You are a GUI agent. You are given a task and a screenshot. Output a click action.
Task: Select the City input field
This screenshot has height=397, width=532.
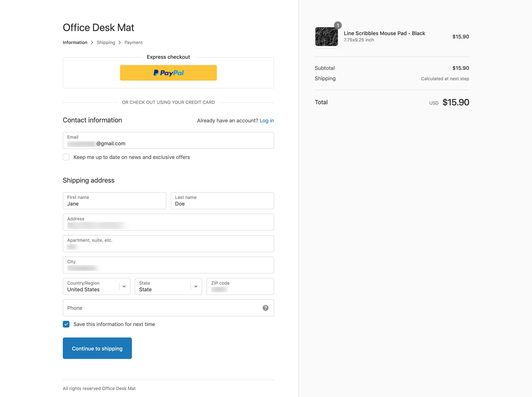pyautogui.click(x=168, y=265)
